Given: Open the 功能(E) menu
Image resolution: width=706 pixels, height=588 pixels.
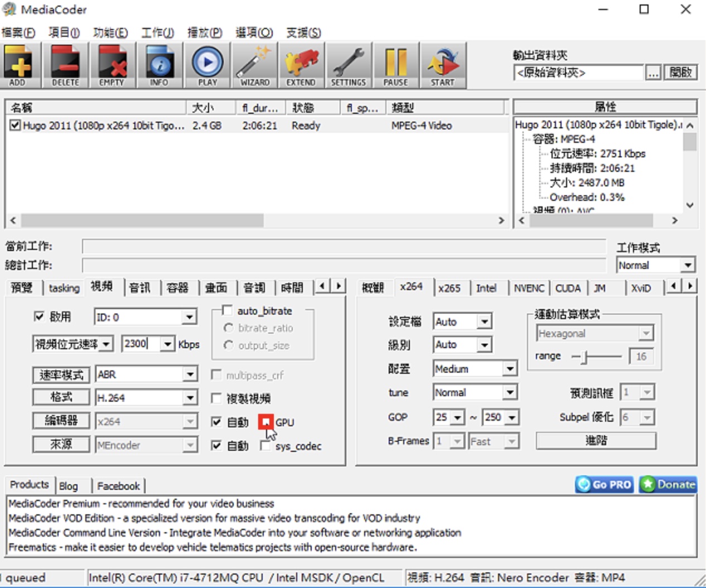Looking at the screenshot, I should (x=110, y=32).
